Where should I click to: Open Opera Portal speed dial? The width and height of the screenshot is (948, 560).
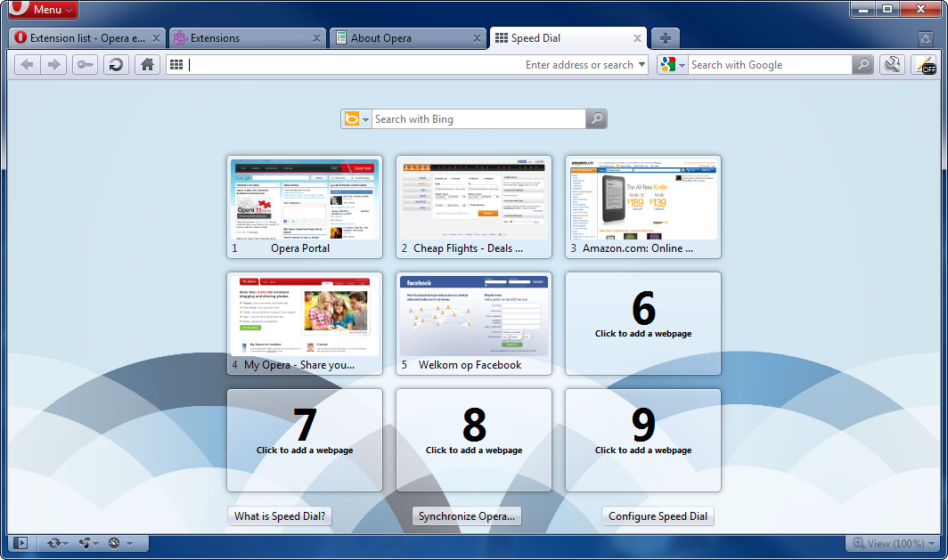tap(305, 207)
